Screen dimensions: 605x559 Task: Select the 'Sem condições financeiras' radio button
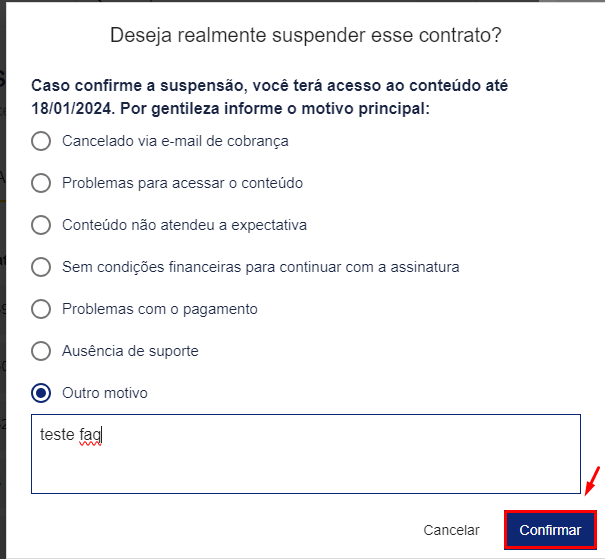point(41,267)
